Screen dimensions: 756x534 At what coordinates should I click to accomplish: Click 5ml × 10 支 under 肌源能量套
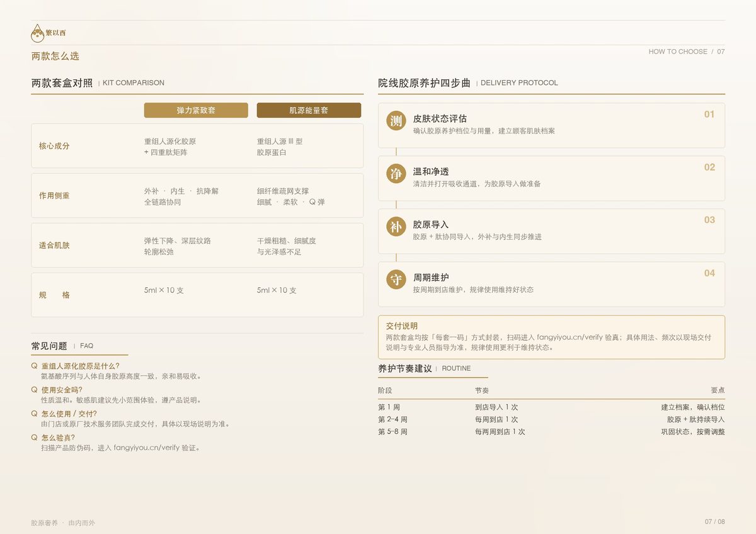pos(277,290)
